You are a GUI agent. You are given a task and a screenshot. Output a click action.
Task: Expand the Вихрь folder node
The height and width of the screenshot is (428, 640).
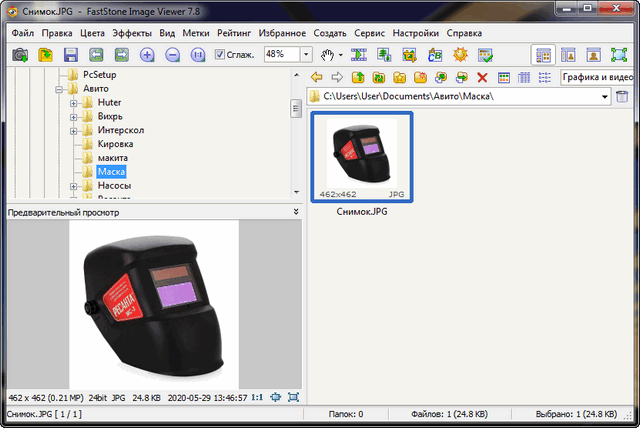(73, 117)
